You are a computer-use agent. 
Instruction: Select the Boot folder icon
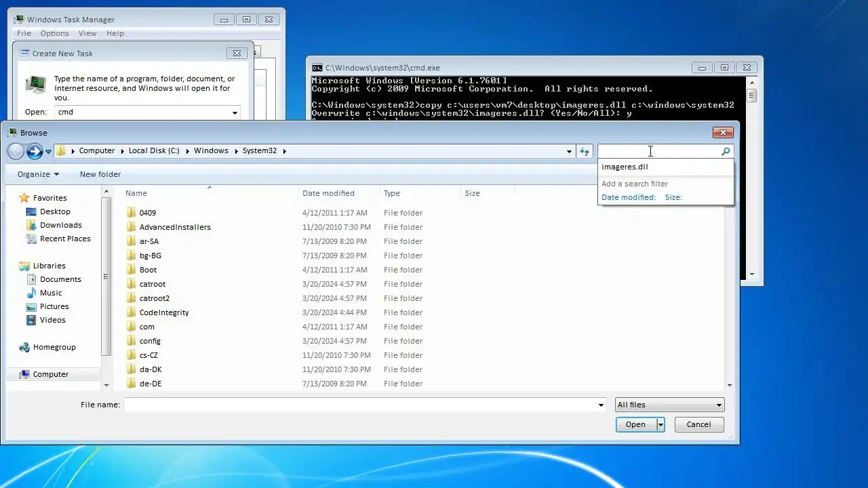tap(132, 270)
